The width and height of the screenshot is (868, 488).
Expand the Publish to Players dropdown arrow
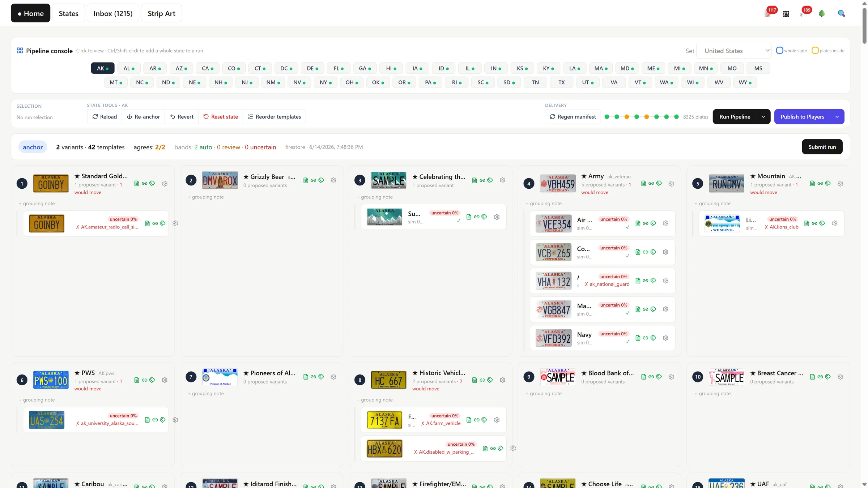click(x=837, y=117)
